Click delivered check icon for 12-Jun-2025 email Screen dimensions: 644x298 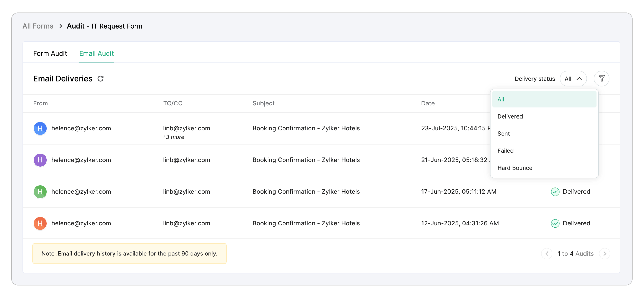(x=555, y=223)
